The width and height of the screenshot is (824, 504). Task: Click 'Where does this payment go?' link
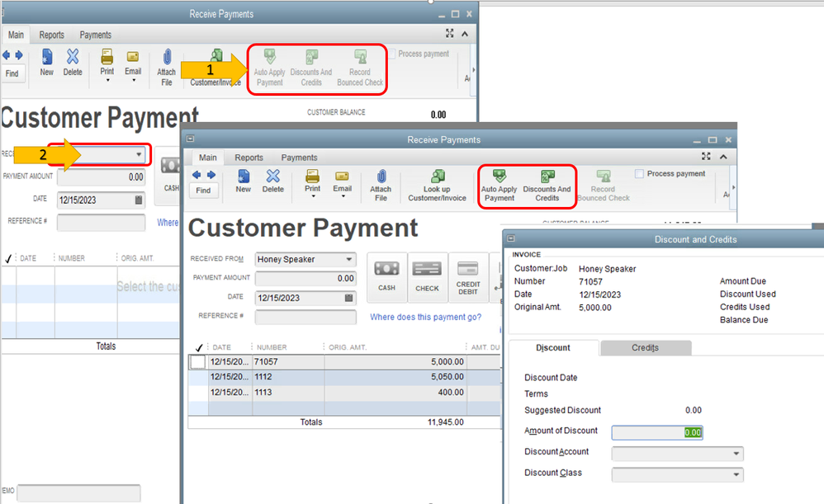click(x=425, y=318)
